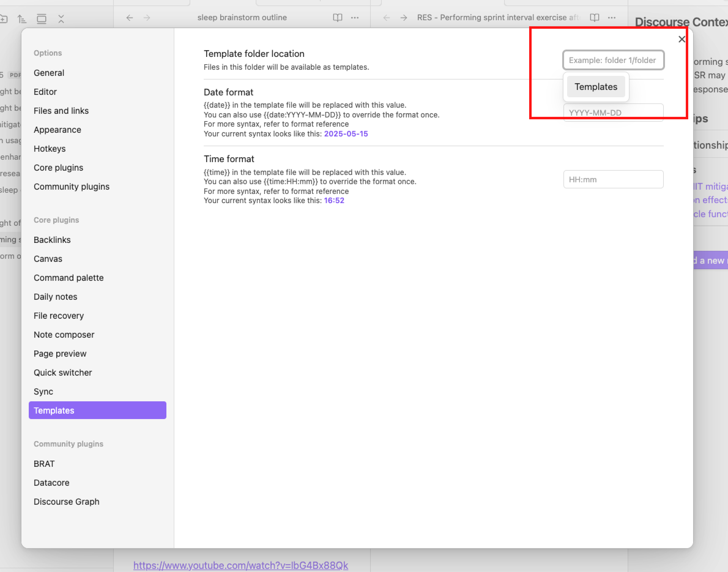Screen dimensions: 728x572
Task: Open Community plugins settings tab
Action: coord(71,187)
